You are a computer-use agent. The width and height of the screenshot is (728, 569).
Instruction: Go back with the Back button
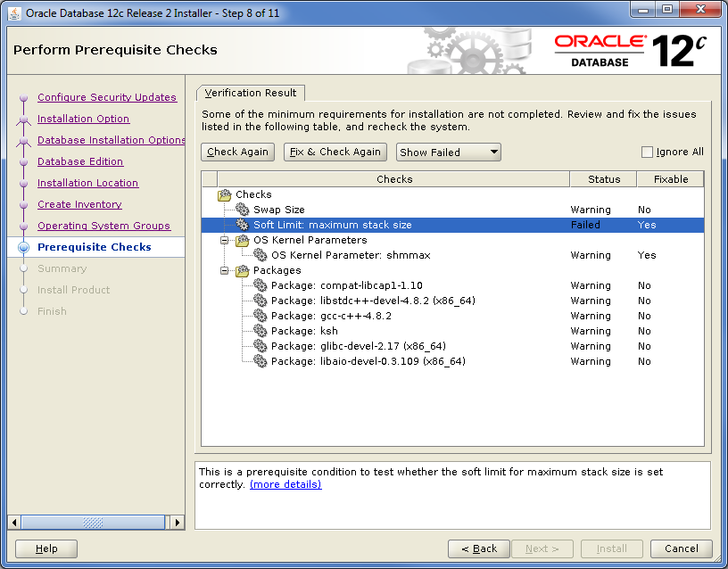tap(479, 549)
